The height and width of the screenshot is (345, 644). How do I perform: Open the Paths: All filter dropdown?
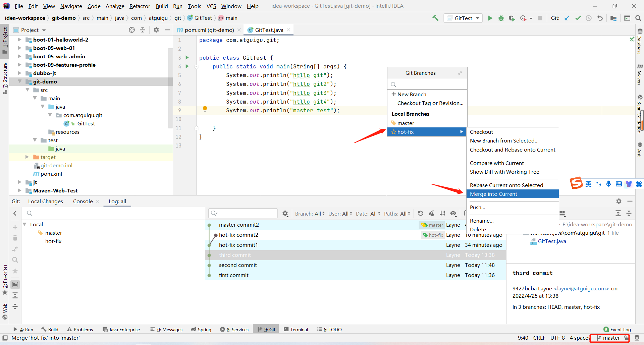click(397, 214)
